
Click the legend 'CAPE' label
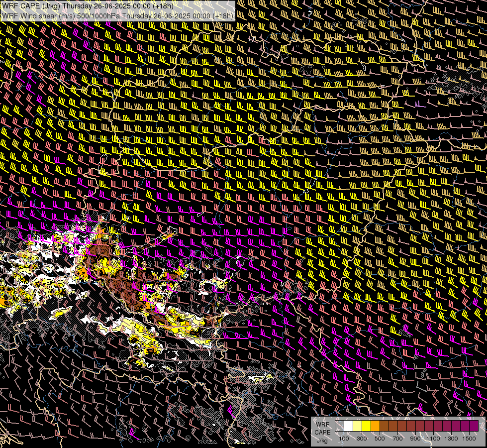coord(323,433)
